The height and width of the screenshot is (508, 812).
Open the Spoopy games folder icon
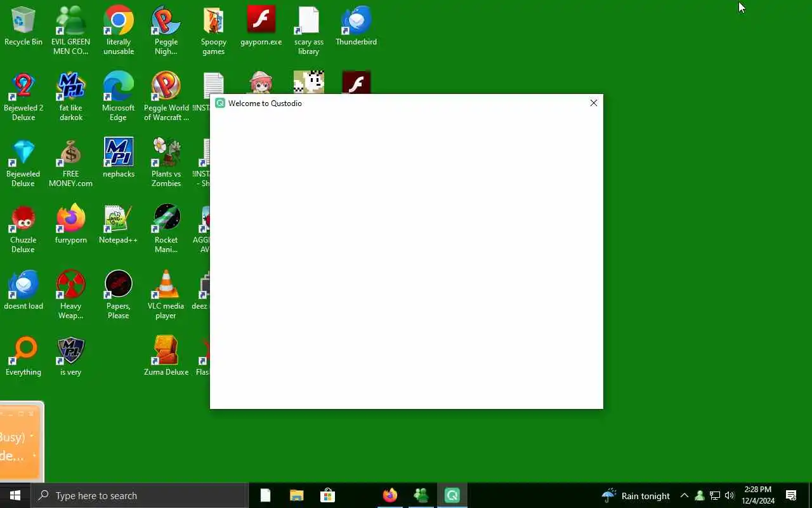214,30
